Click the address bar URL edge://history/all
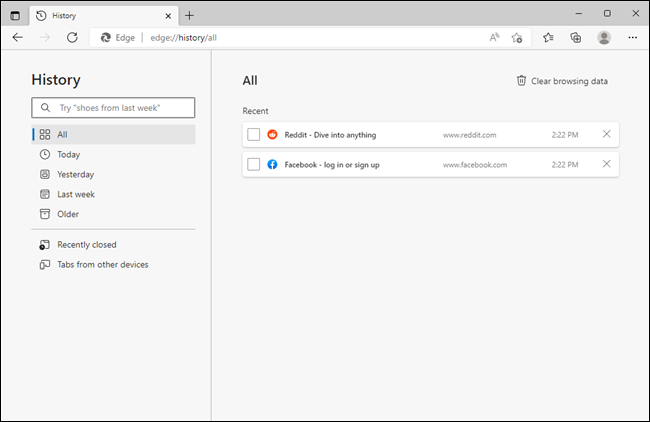 point(183,38)
